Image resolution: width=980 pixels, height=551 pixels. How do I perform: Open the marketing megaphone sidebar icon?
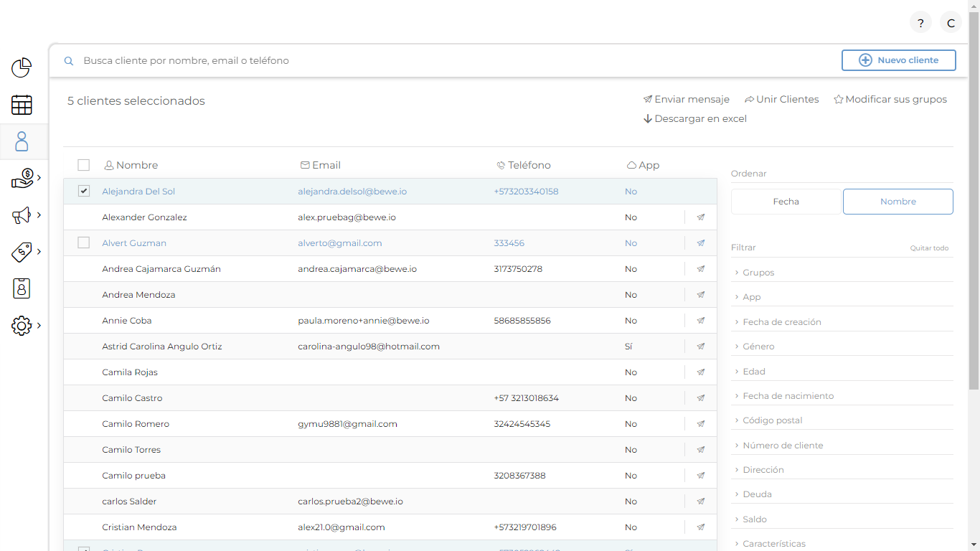click(x=22, y=215)
